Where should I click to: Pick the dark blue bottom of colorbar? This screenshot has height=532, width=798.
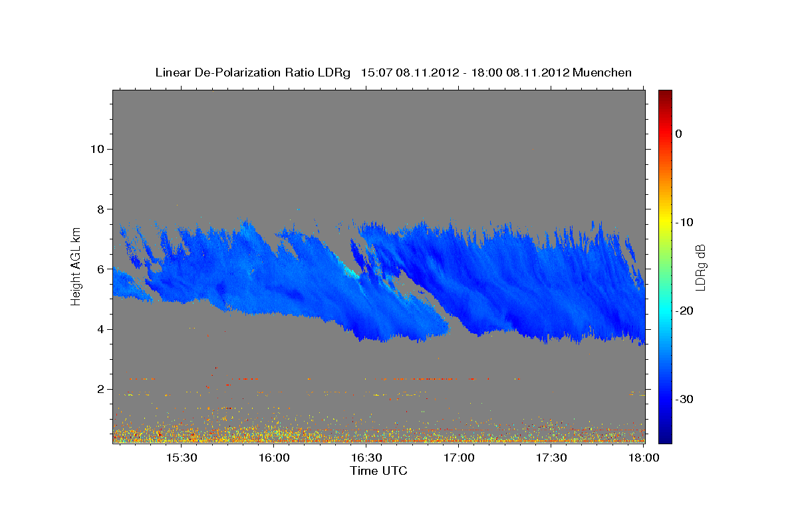(x=664, y=437)
